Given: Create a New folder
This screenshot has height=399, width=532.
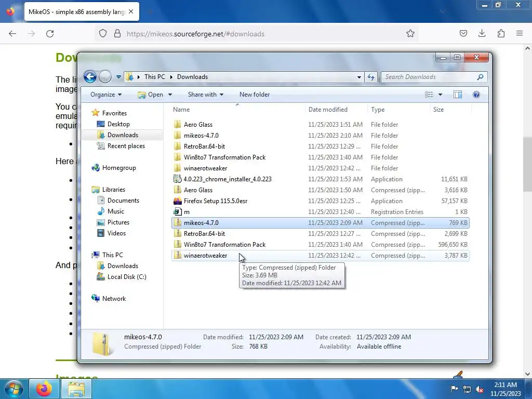Looking at the screenshot, I should pos(255,95).
